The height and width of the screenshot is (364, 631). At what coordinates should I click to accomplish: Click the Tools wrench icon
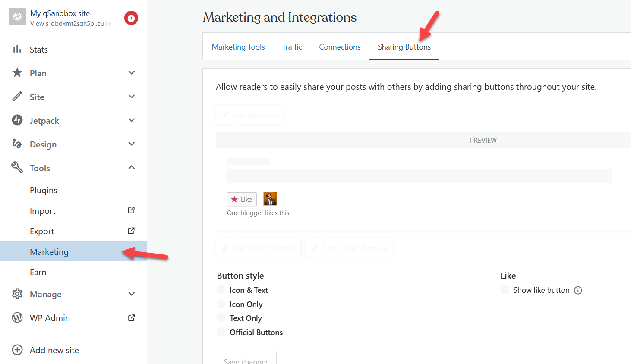pyautogui.click(x=17, y=168)
